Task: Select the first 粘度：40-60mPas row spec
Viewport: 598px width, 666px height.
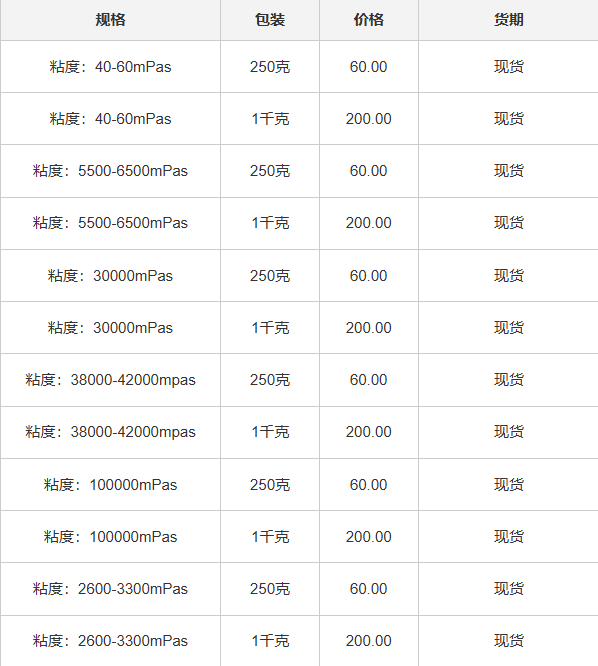Action: (x=110, y=67)
